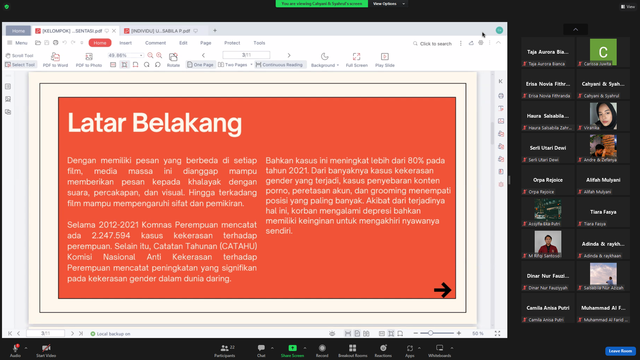Screen dimensions: 640x360
Task: Click the black arrow on the slide
Action: point(442,290)
